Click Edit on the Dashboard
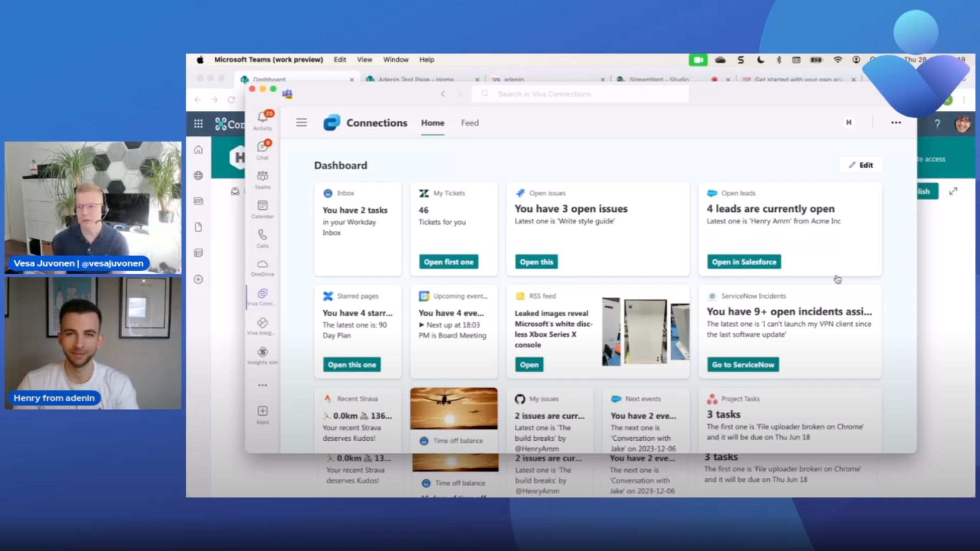The image size is (980, 551). pyautogui.click(x=861, y=165)
